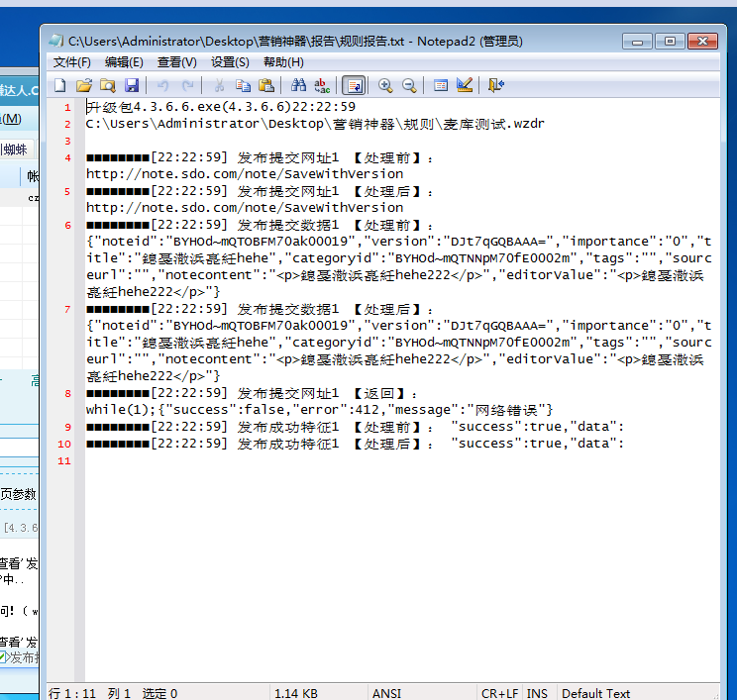This screenshot has height=700, width=737.
Task: Toggle INS insert mode in status bar
Action: [537, 693]
